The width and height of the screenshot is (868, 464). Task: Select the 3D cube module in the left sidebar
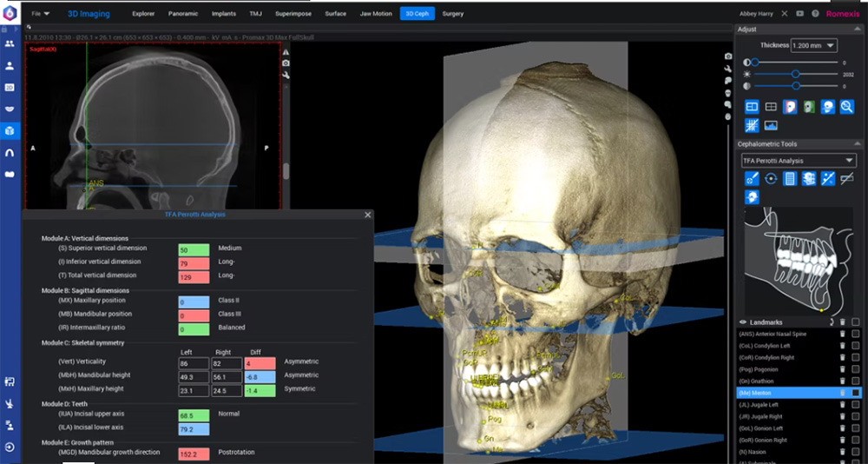pos(10,131)
